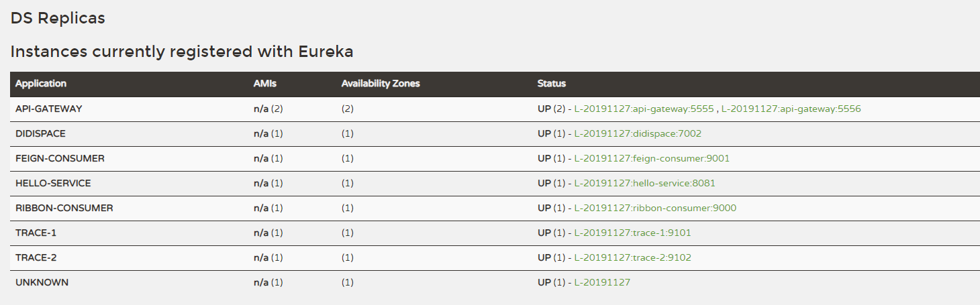Screen dimensions: 980x305
Task: Select the RIBBON-CONSUMER application name
Action: [64, 208]
